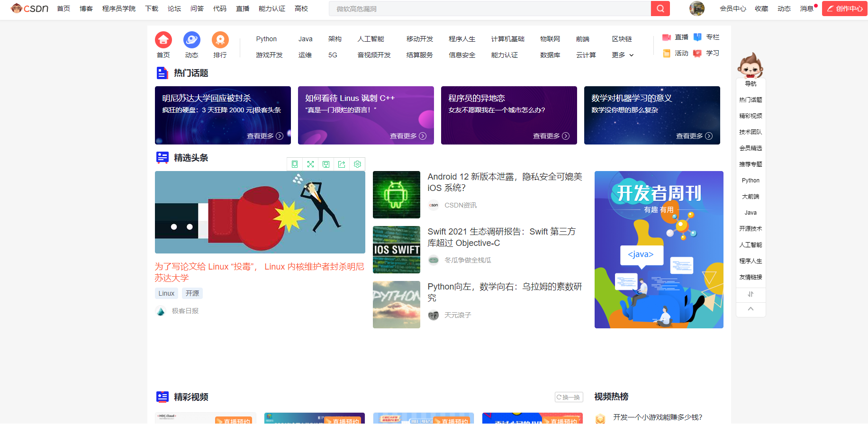
Task: Open the Android robot article thumbnail
Action: (x=397, y=195)
